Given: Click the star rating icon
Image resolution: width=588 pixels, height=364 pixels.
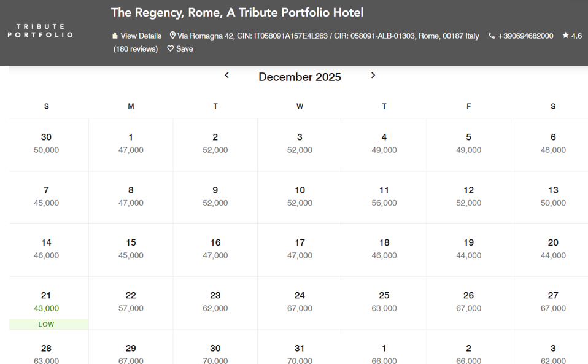Looking at the screenshot, I should [565, 35].
